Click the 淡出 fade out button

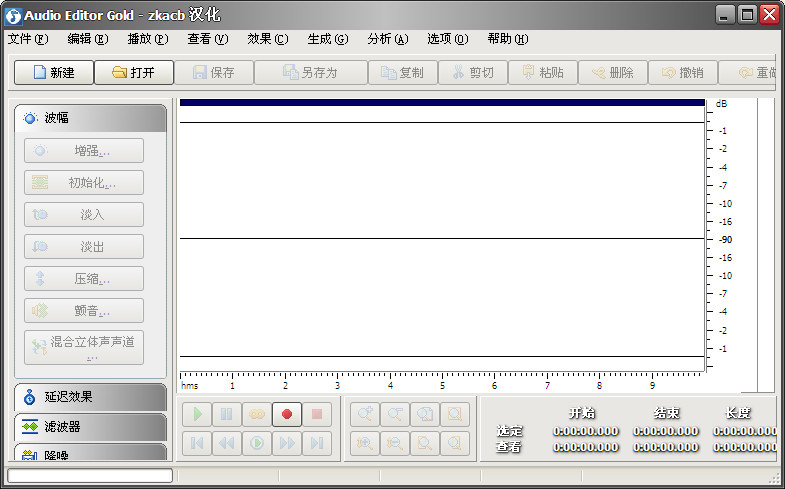[x=84, y=247]
